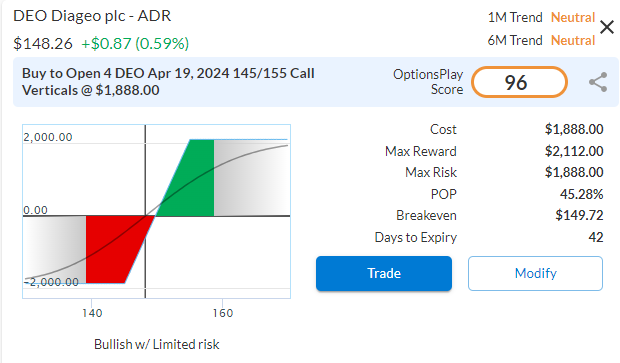Click the 1M Trend Neutral indicator
The width and height of the screenshot is (620, 363).
pyautogui.click(x=541, y=17)
